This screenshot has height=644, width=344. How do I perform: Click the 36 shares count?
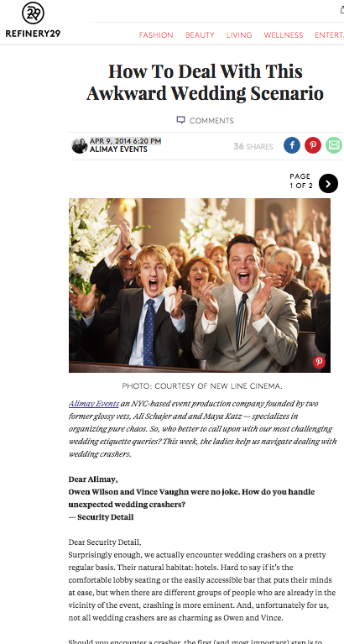253,146
